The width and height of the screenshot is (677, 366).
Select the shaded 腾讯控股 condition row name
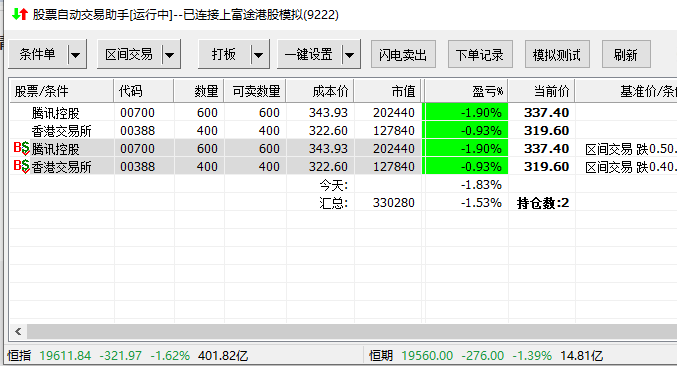tap(55, 149)
